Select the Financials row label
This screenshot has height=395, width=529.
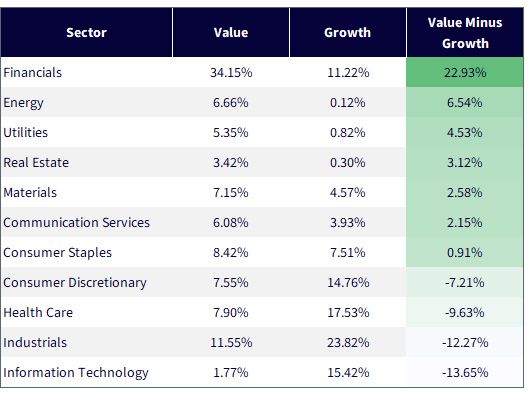pyautogui.click(x=32, y=73)
